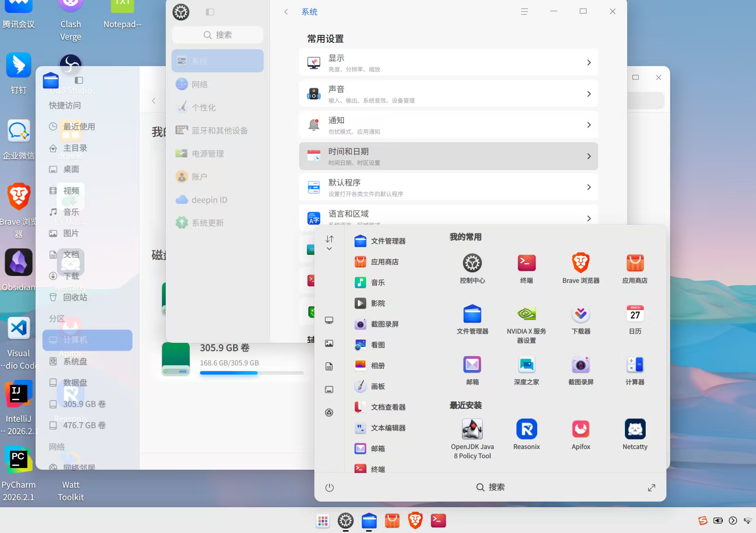Image resolution: width=756 pixels, height=533 pixels.
Task: Open the control center hamburger menu
Action: (x=524, y=12)
